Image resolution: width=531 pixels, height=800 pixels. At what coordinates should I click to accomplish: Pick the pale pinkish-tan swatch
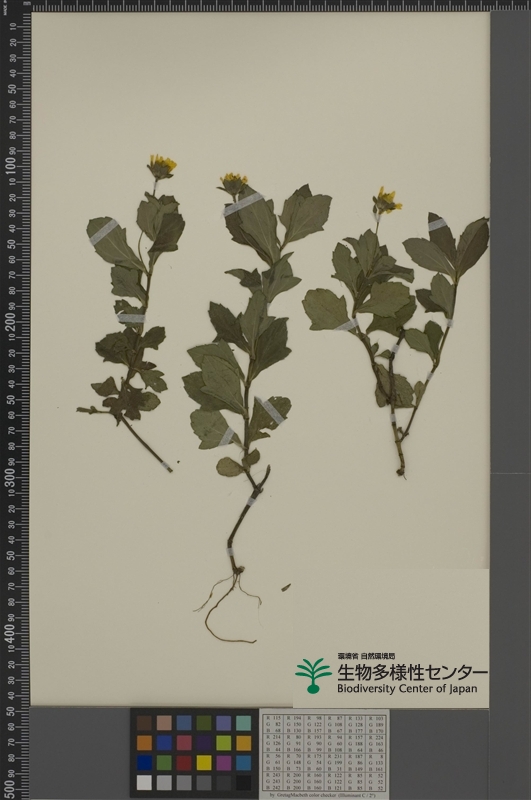[164, 723]
